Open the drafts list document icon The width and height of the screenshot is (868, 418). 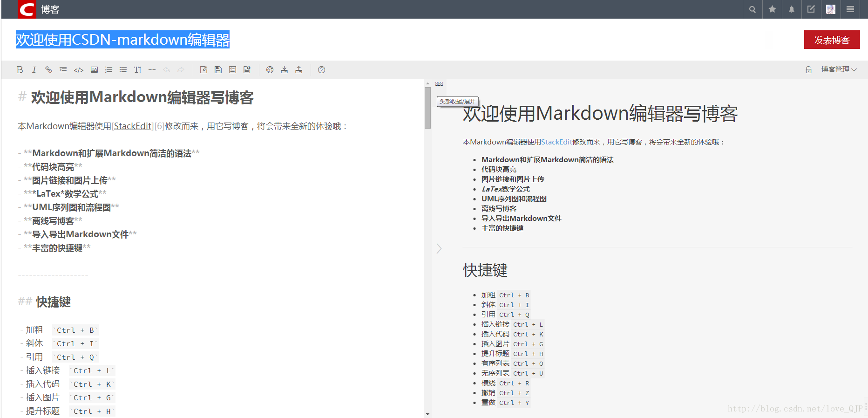pos(232,70)
